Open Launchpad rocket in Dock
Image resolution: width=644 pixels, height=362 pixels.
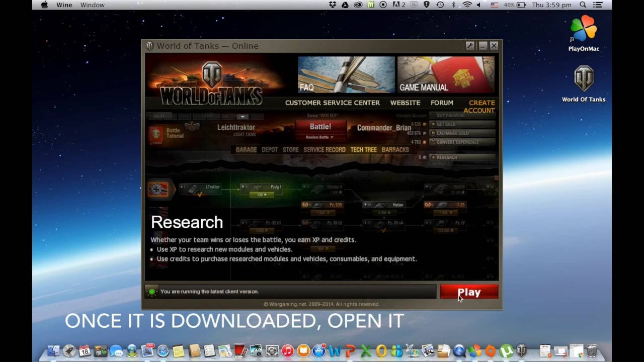(x=69, y=351)
